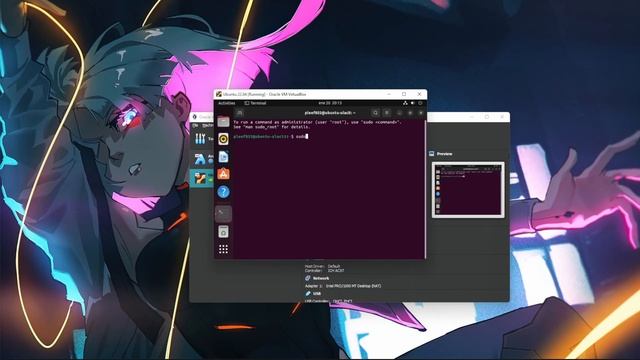
Task: Open the USB settings link
Action: tap(317, 293)
